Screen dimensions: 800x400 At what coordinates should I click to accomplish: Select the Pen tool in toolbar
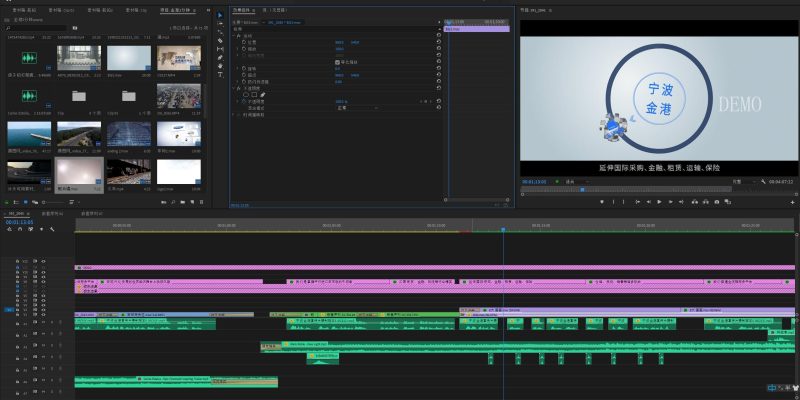coord(221,58)
